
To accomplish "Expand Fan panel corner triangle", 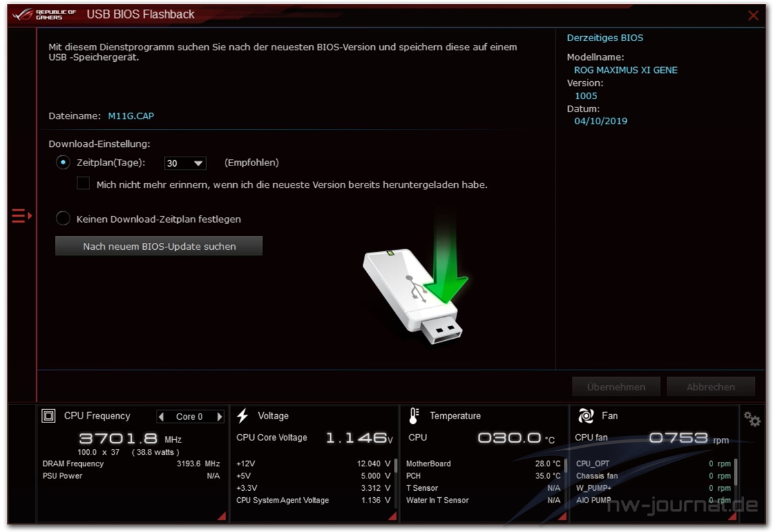I will point(732,516).
